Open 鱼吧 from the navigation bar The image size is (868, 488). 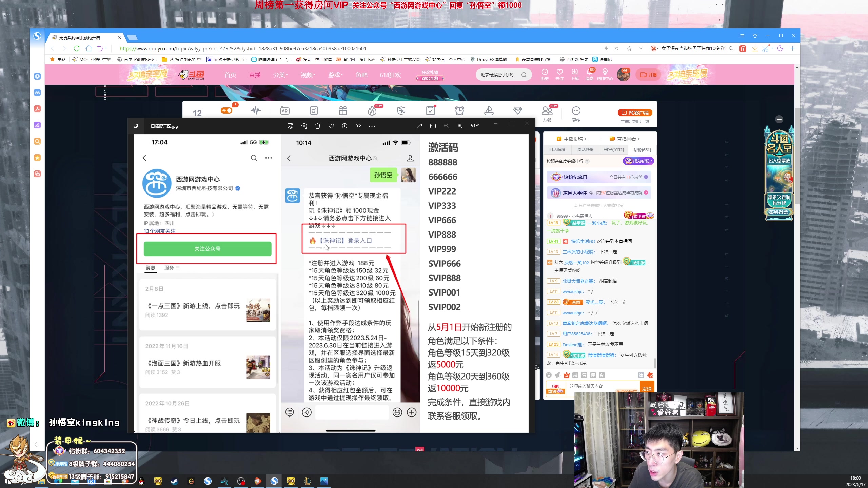click(x=361, y=75)
